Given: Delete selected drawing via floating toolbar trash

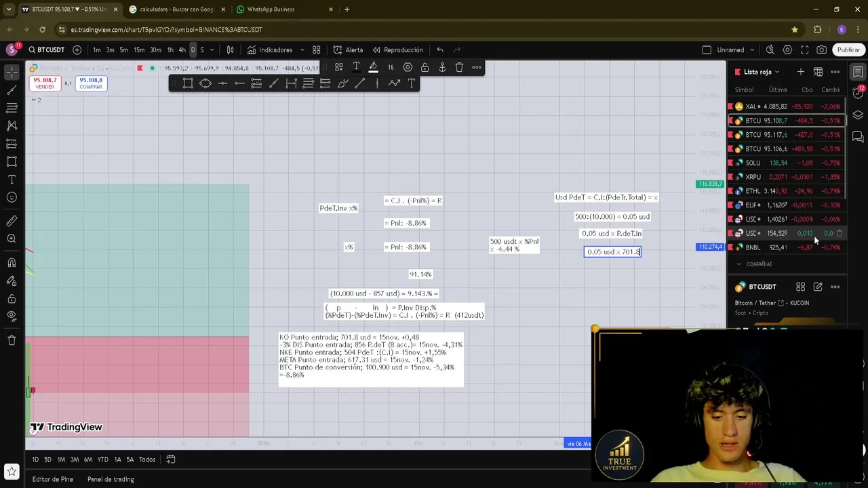Looking at the screenshot, I should click(x=459, y=67).
